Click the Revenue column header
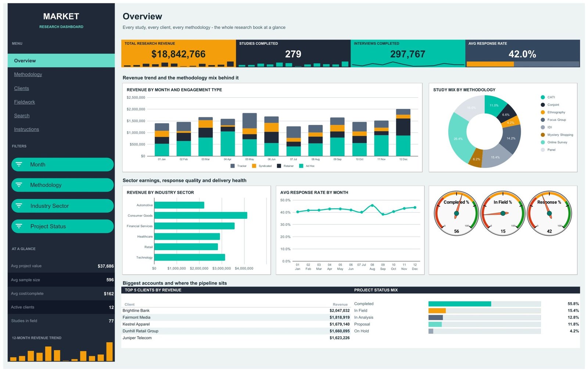Screen dimensions: 588x372 pos(340,304)
